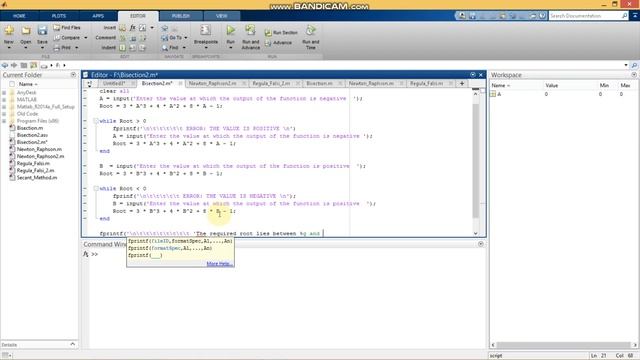The image size is (640, 360).
Task: Expand the MATLAB folder
Action: pos(4,100)
